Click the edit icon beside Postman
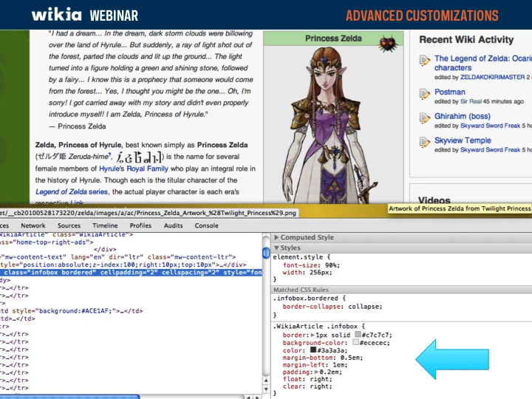Screen dimensions: 532x399 [425, 95]
